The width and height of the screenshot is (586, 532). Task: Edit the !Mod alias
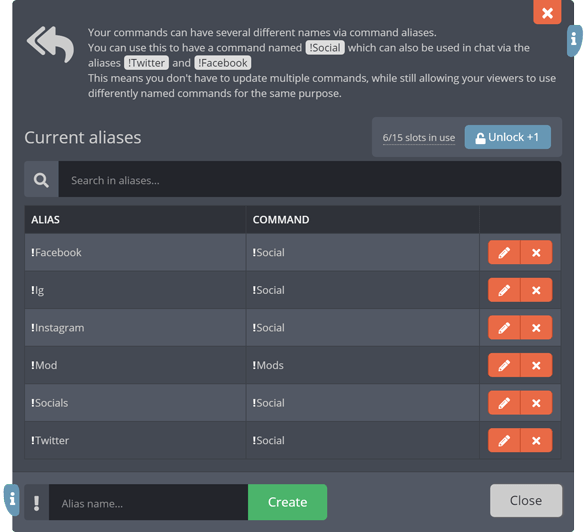click(x=504, y=365)
